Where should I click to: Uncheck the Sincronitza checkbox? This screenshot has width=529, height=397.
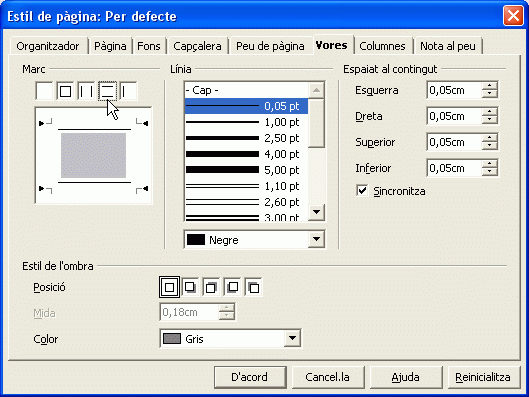362,191
